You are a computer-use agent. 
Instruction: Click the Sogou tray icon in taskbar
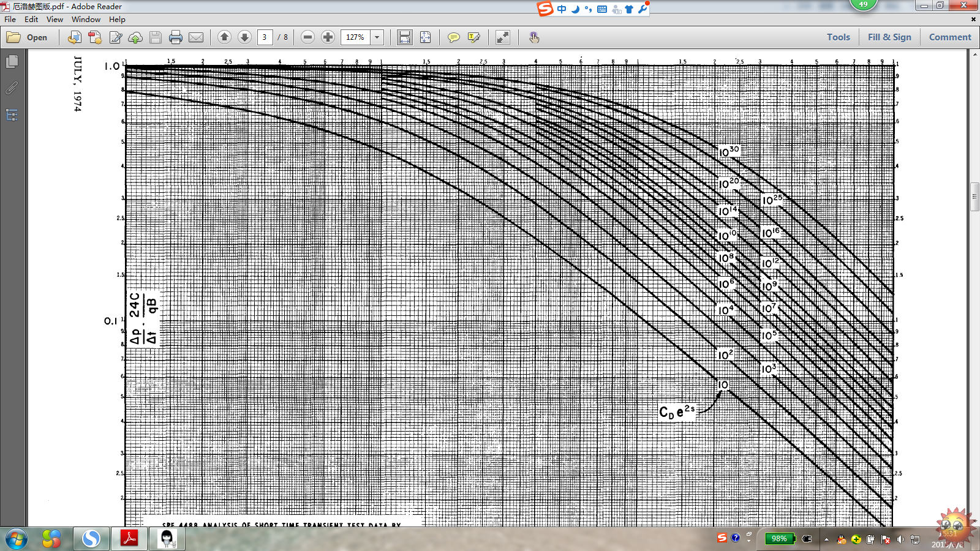[722, 538]
